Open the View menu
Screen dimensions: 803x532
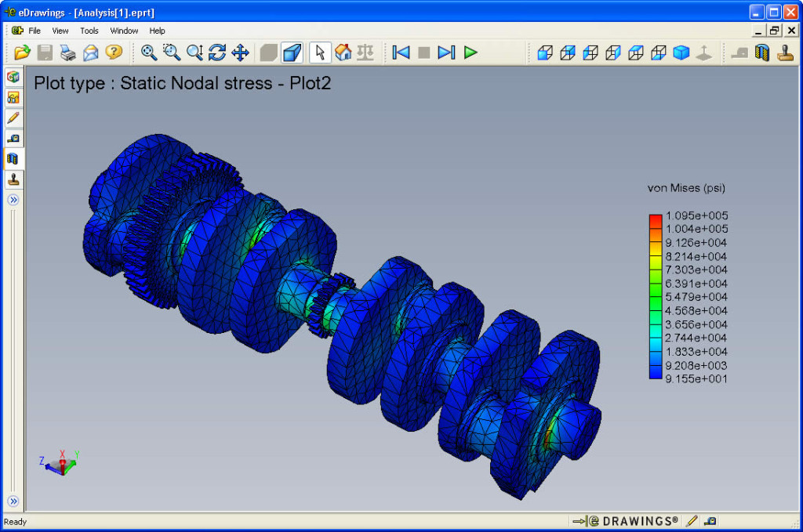click(60, 31)
